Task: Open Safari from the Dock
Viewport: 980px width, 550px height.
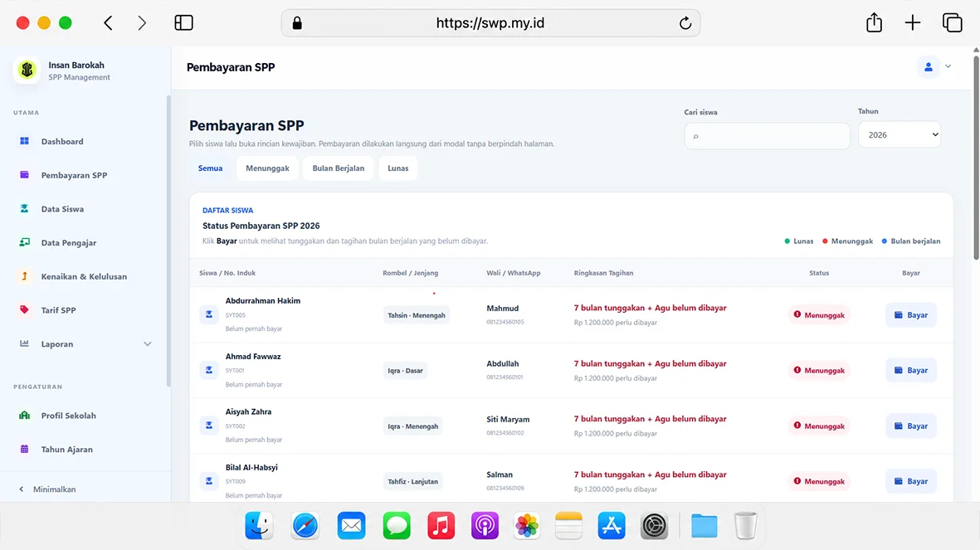Action: tap(305, 525)
